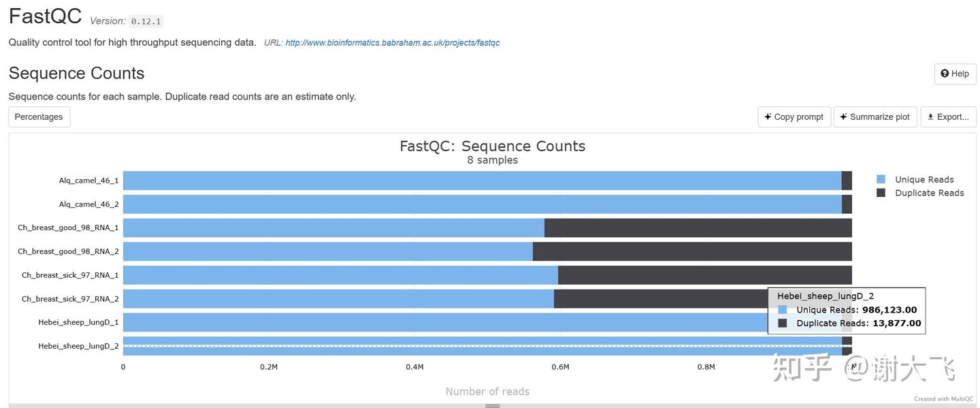Screen dimensions: 980x408
Task: Click the Created with MultiQC credit
Action: 943,399
